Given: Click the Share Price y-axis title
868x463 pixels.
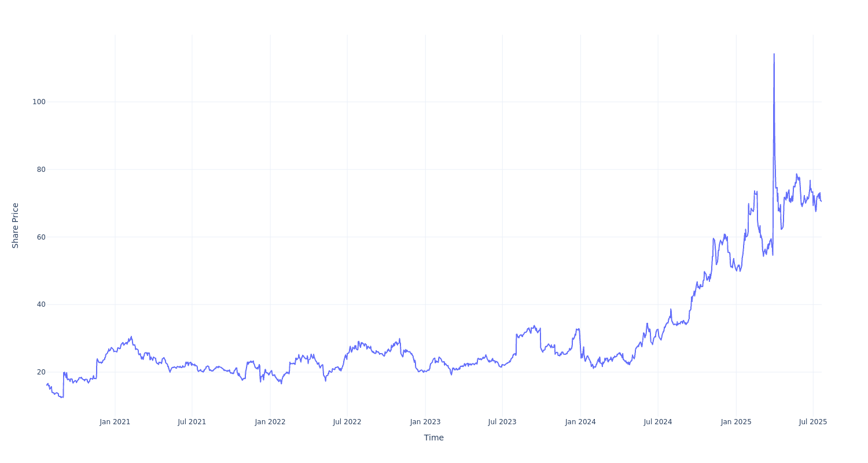Looking at the screenshot, I should click(x=16, y=226).
